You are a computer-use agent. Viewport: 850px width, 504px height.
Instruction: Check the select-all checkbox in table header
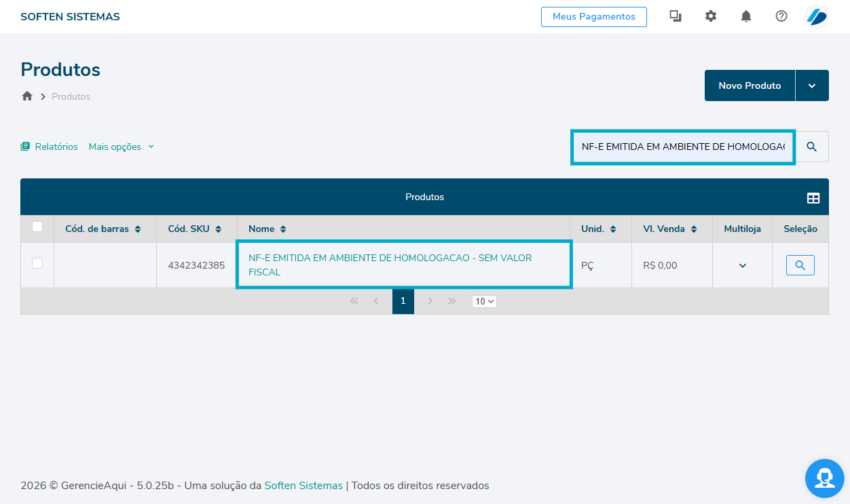(37, 227)
